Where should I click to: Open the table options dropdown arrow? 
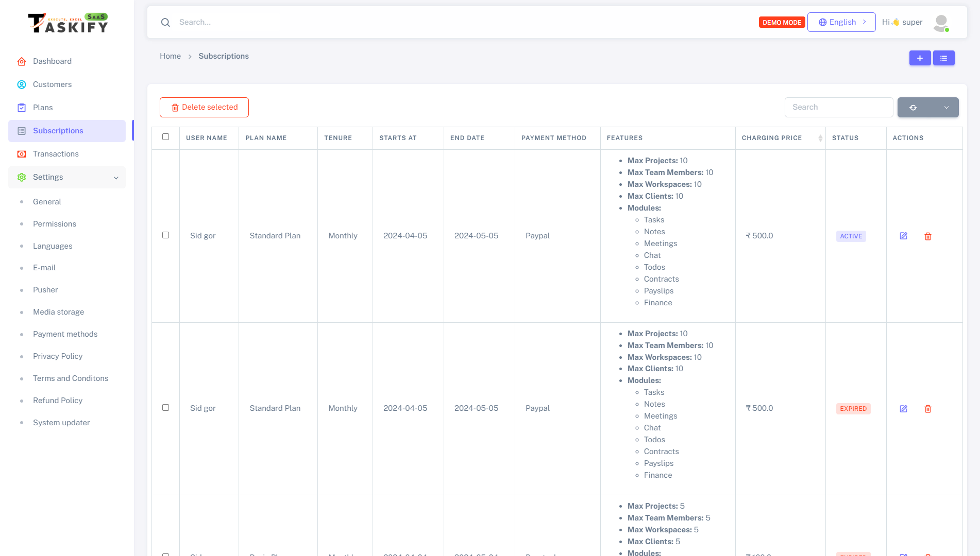pos(946,108)
